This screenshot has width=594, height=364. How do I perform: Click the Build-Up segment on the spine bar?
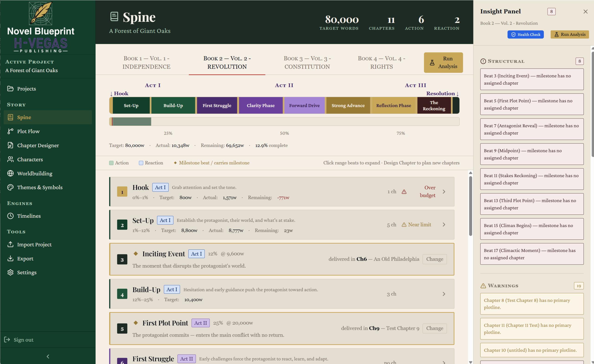173,105
